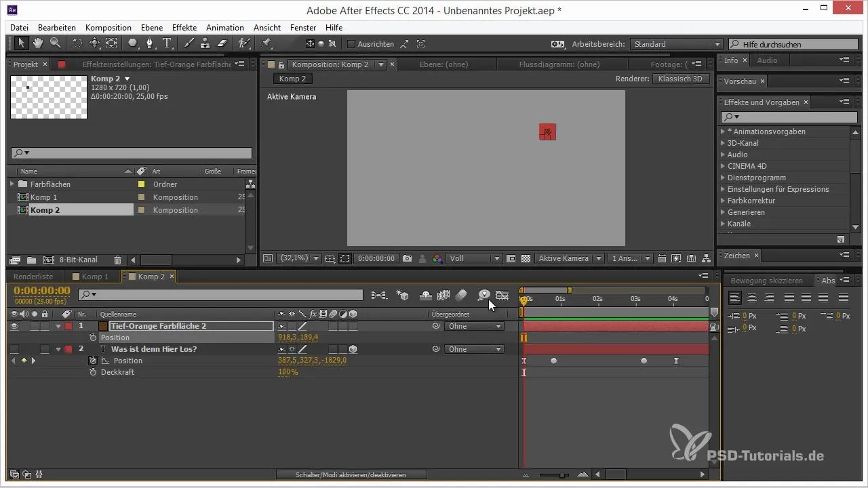Collapse layer 1 Tief-Orange properties twirl
Screen dimensions: 868x488
[x=58, y=326]
